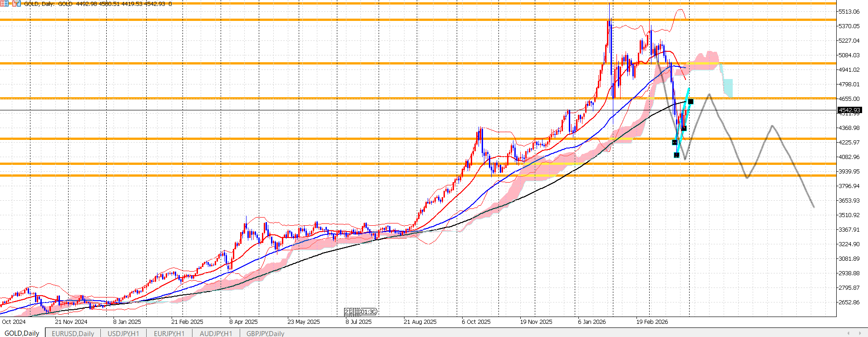The width and height of the screenshot is (868, 337).
Task: Select the GBPJPY,Daily tab
Action: pyautogui.click(x=265, y=333)
